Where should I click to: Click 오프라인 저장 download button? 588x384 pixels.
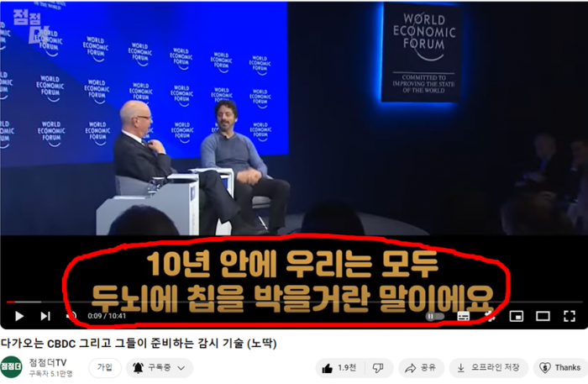coord(488,368)
